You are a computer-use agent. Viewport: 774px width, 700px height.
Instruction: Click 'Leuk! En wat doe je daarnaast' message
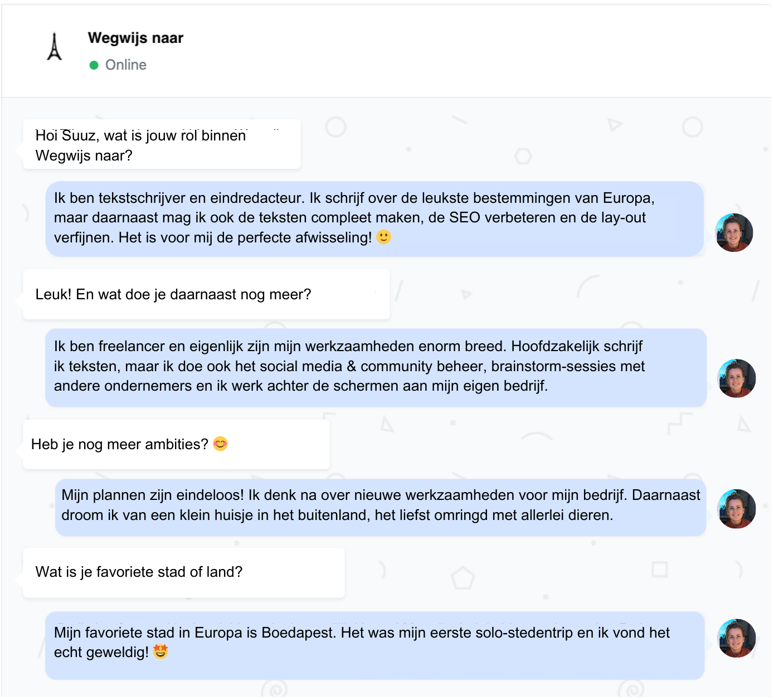coord(206,294)
